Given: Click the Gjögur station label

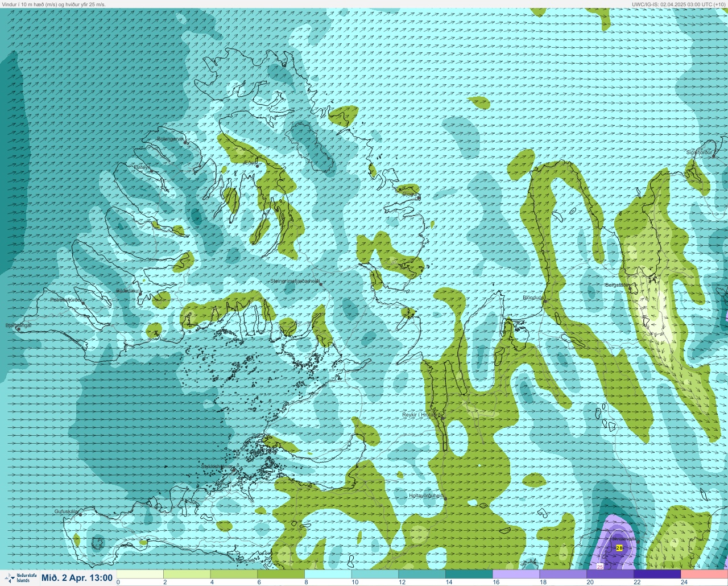Looking at the screenshot, I should [x=409, y=194].
